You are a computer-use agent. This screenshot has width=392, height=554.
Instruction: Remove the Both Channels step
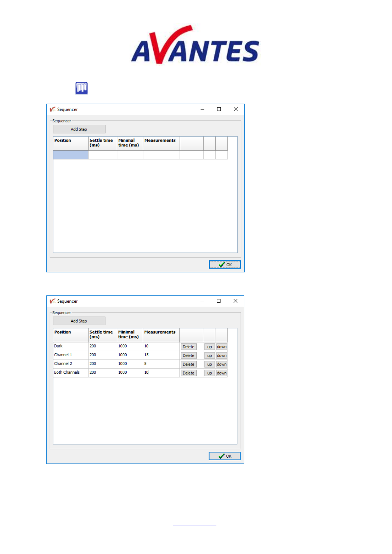coord(188,373)
